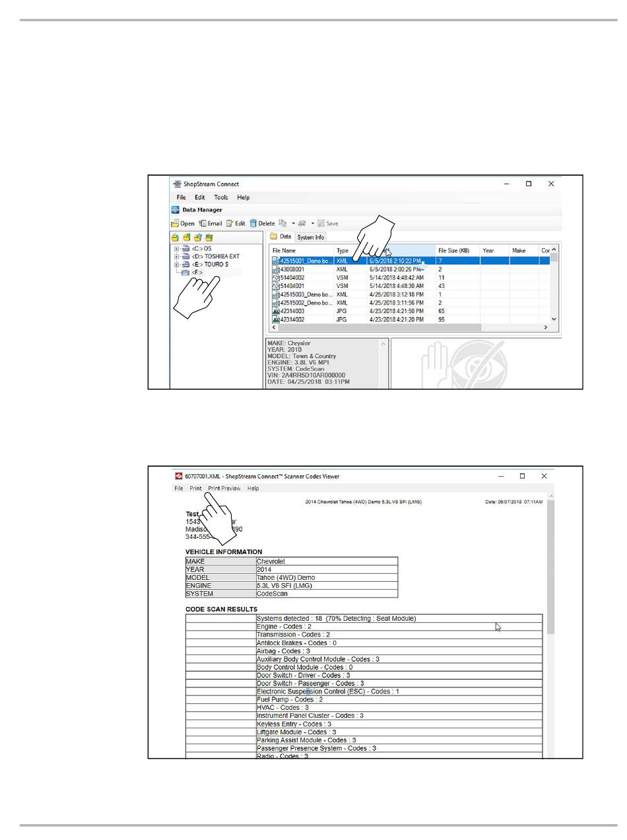Switch to the Data tab

pos(280,236)
